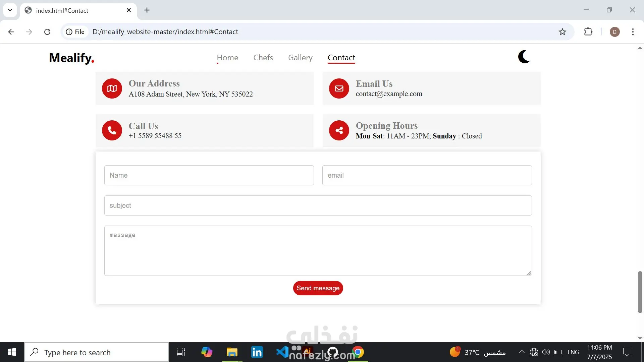Go to the Chefs section link
644x362 pixels.
coord(263,58)
